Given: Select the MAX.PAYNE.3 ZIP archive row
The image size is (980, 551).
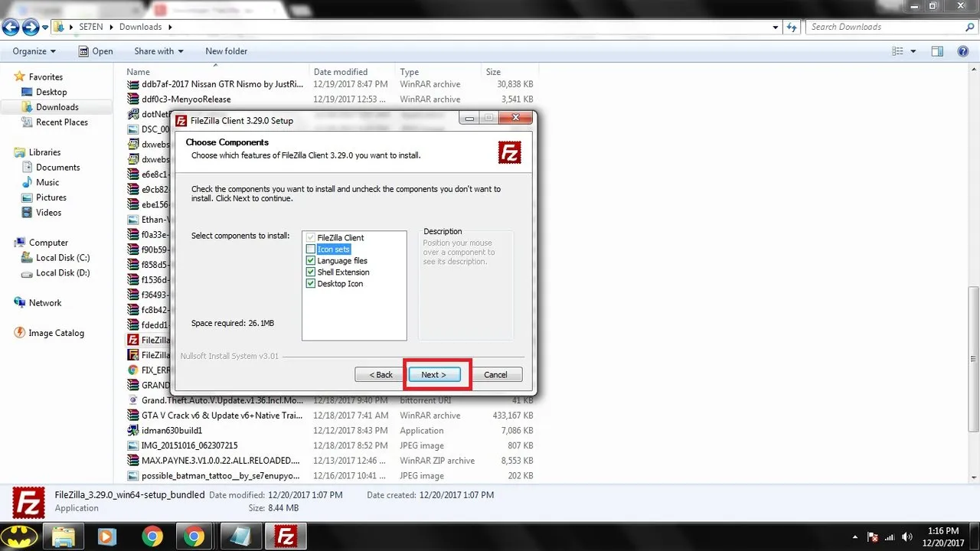Looking at the screenshot, I should point(329,461).
